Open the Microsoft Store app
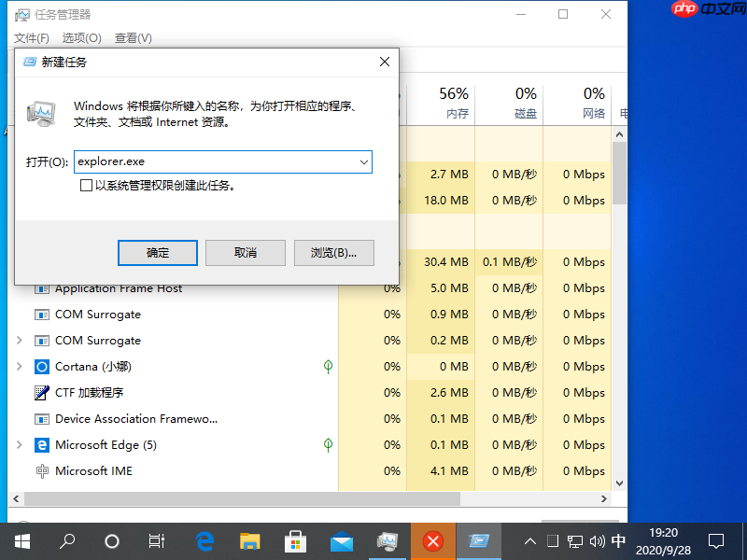Image resolution: width=747 pixels, height=560 pixels. (295, 541)
